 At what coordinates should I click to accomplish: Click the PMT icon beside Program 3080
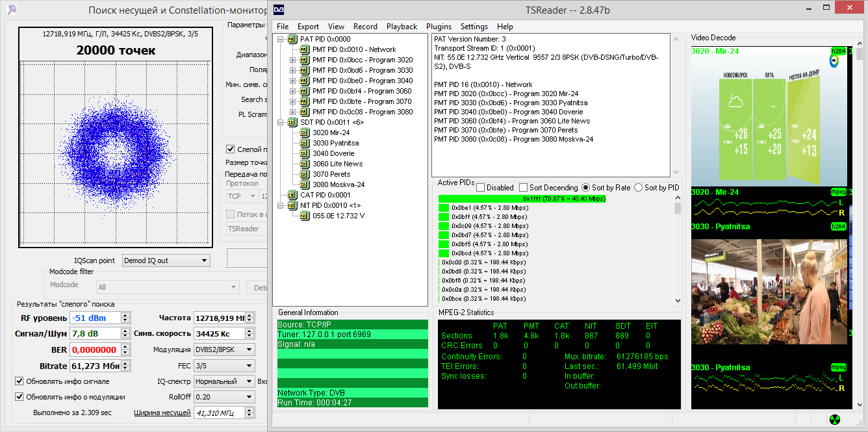(x=303, y=112)
